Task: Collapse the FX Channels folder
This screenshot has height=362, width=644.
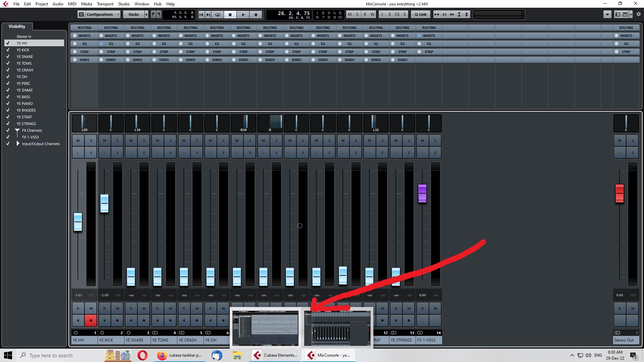Action: (x=17, y=130)
